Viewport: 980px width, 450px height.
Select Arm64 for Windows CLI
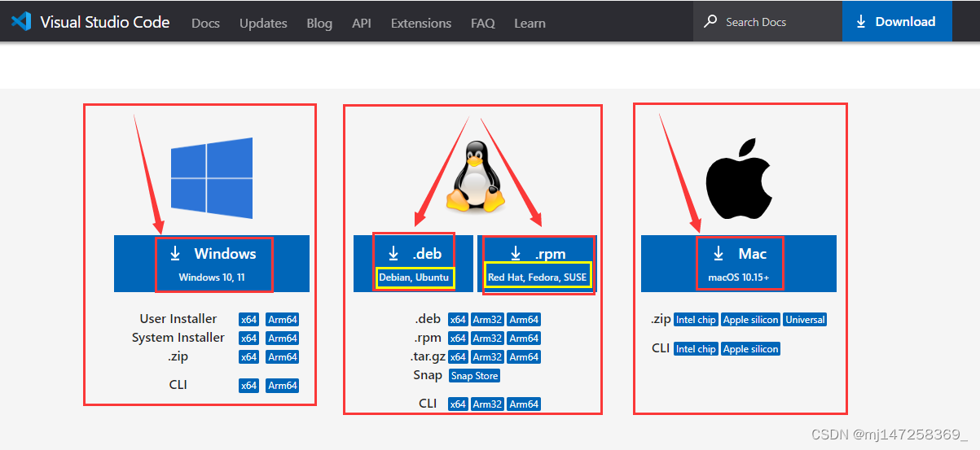283,385
